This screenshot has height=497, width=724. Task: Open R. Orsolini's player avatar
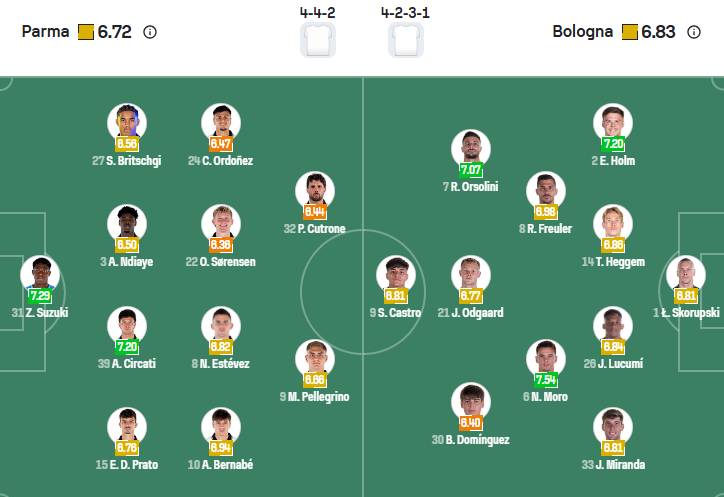(x=471, y=149)
